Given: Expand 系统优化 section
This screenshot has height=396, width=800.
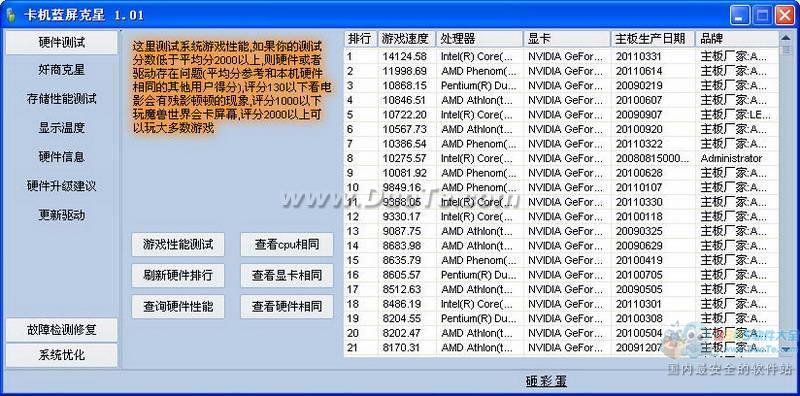Looking at the screenshot, I should [61, 355].
